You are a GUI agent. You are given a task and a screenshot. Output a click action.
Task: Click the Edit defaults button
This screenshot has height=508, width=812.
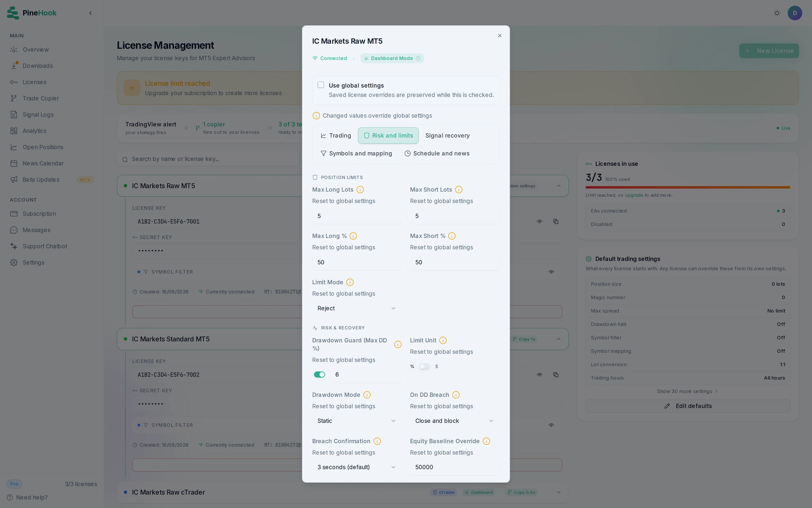(687, 406)
